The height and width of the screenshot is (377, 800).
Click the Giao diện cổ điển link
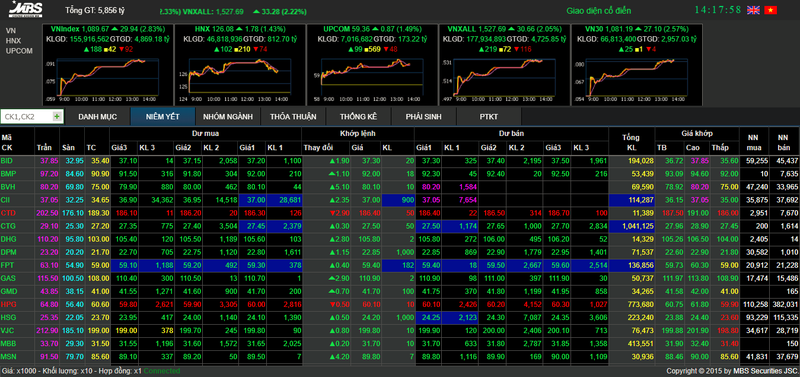pyautogui.click(x=598, y=11)
